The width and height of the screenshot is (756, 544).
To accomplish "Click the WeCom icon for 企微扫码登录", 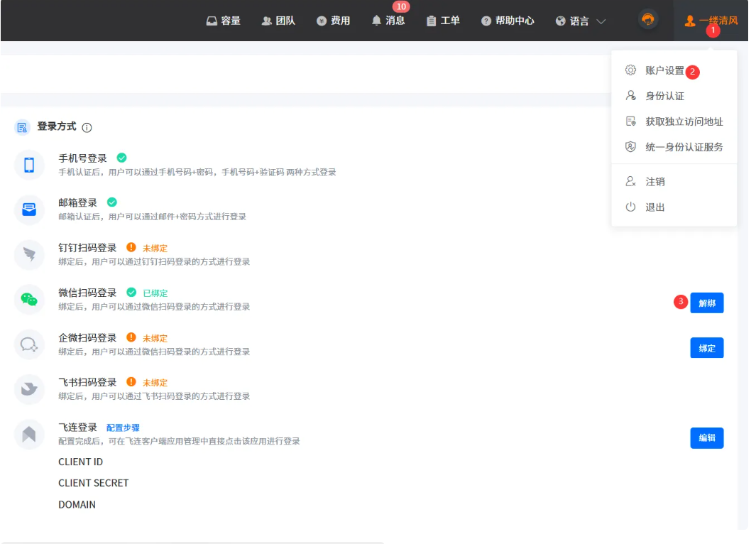I will [x=29, y=344].
